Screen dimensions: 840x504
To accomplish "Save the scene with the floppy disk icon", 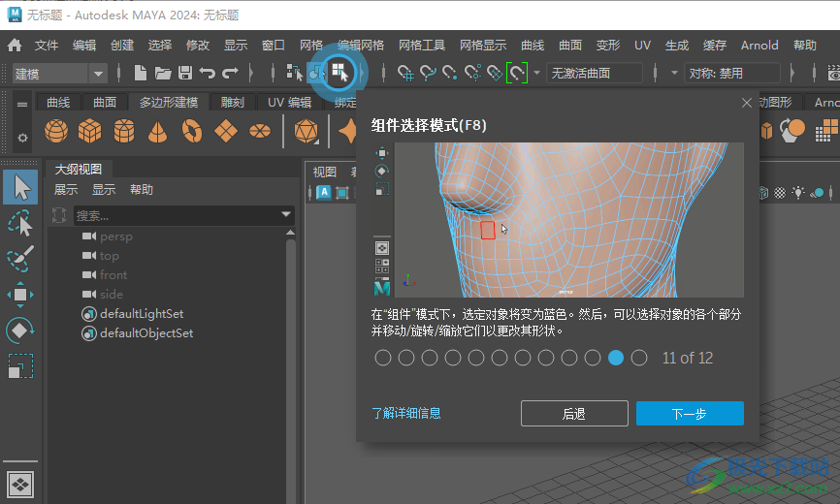I will click(x=185, y=73).
